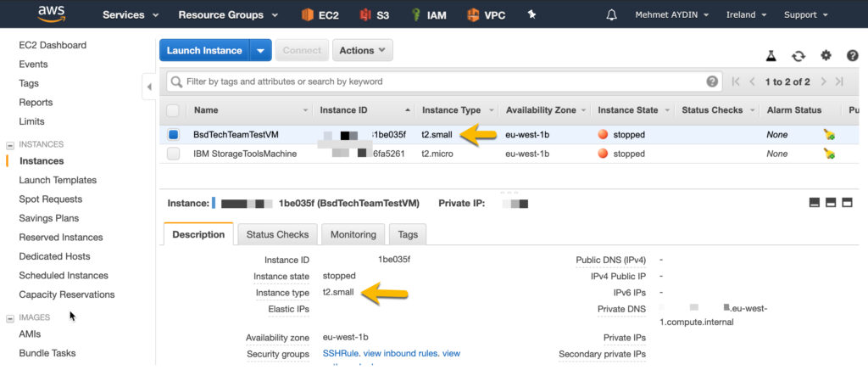
Task: Click the Connect button
Action: [302, 50]
